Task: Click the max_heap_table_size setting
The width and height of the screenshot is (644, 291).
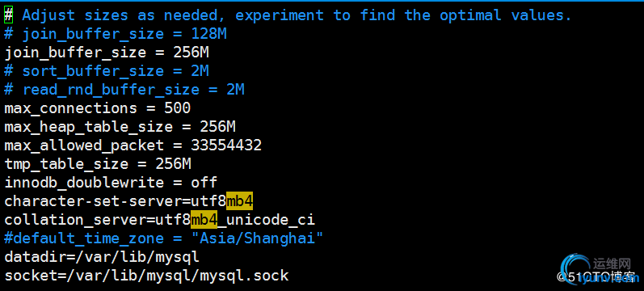Action: coord(120,127)
